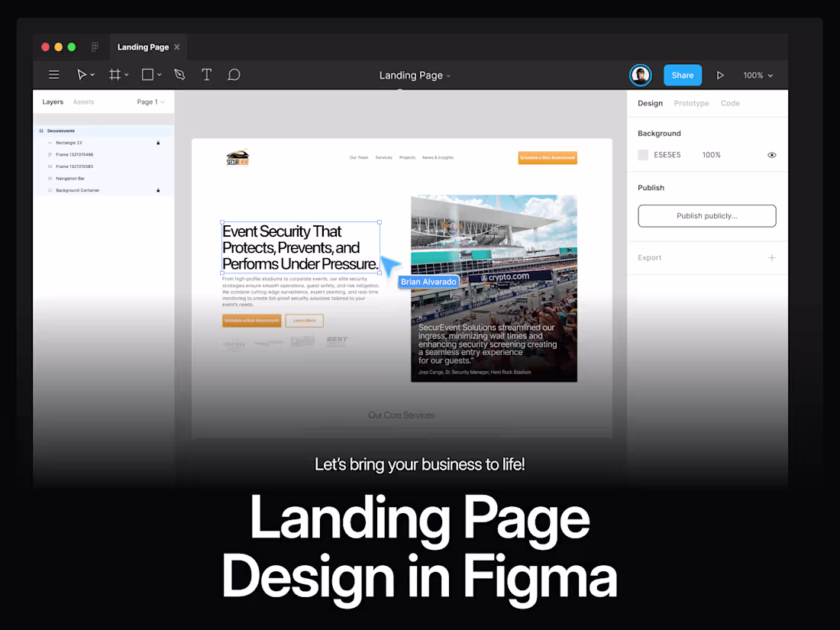The height and width of the screenshot is (630, 840).
Task: Select the Pen tool
Action: [179, 74]
